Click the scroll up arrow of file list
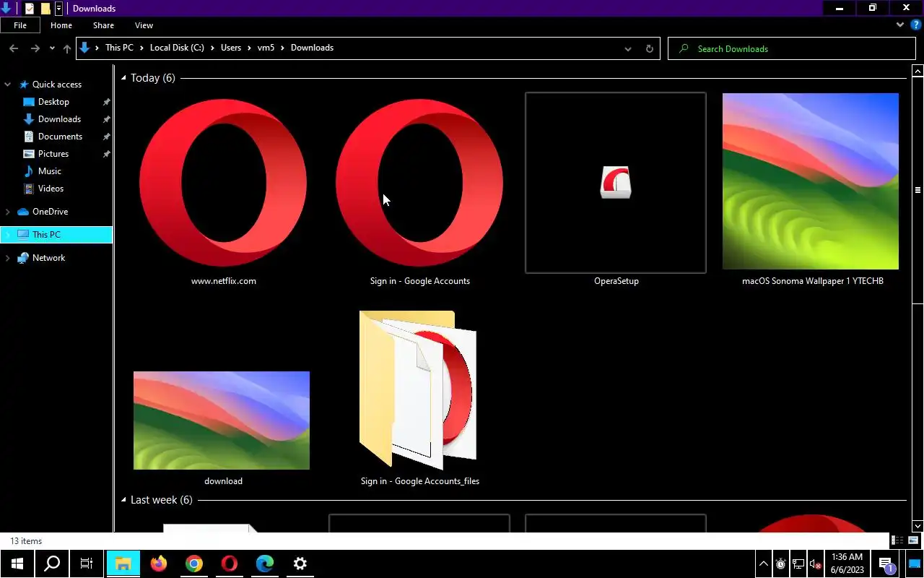Viewport: 924px width, 578px height. [x=918, y=71]
